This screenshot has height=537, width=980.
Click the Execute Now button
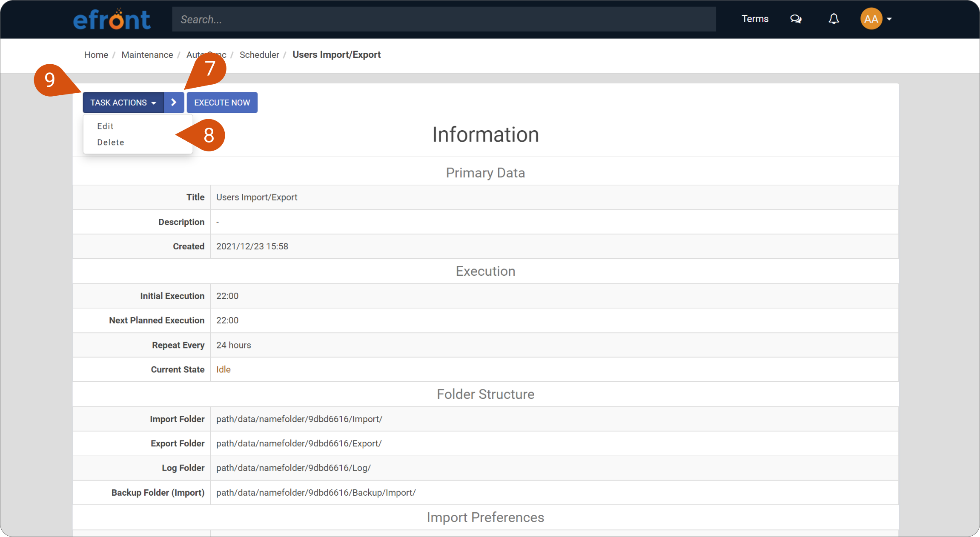click(222, 103)
